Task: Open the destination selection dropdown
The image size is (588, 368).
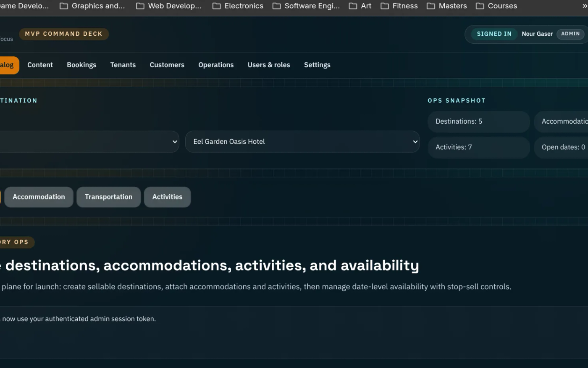Action: pyautogui.click(x=88, y=142)
